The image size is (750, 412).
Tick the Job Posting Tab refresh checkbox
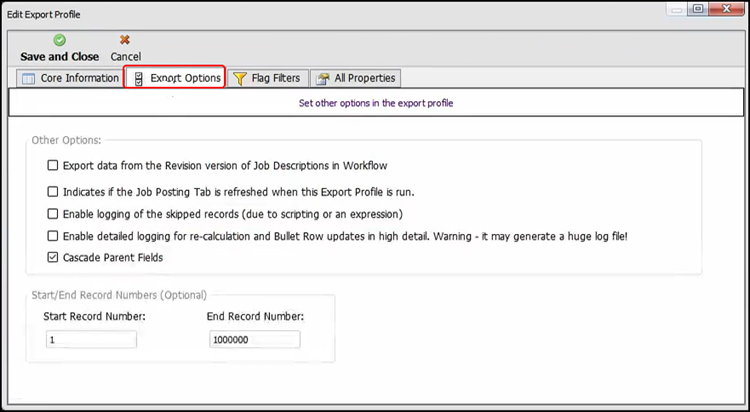tap(53, 191)
